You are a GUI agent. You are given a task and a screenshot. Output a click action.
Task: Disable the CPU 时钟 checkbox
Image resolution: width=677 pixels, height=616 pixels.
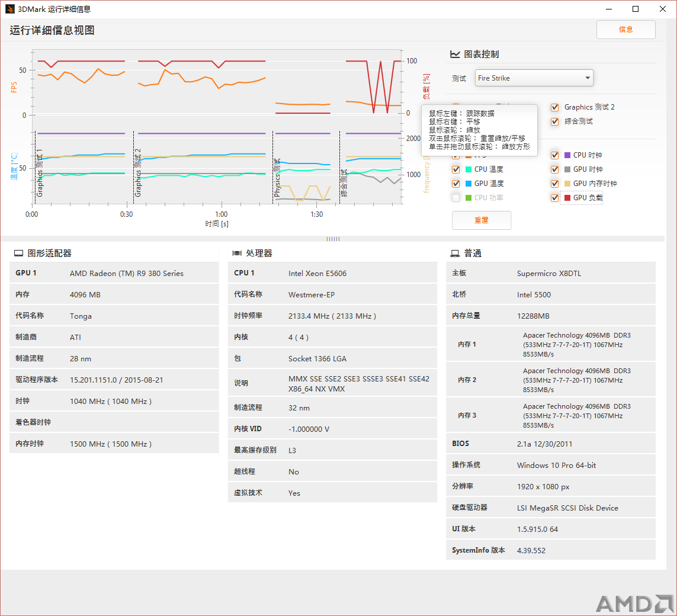point(555,155)
